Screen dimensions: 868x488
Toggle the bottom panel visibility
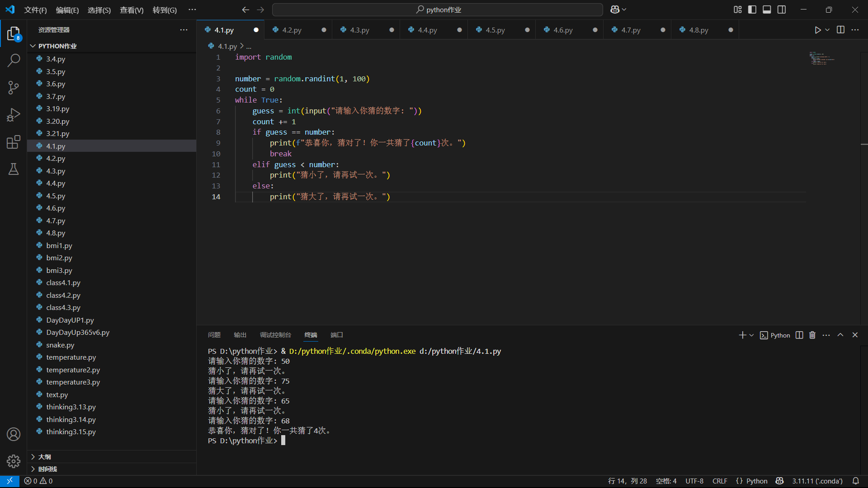coord(767,9)
